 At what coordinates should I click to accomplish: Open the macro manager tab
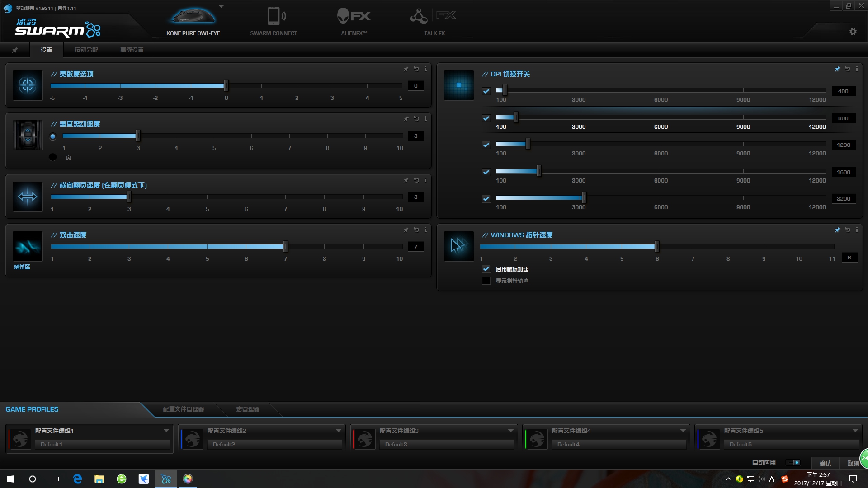[247, 409]
